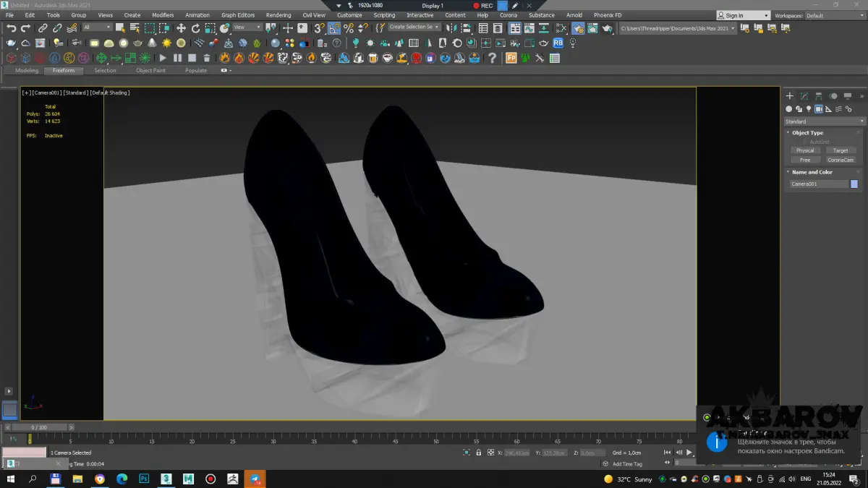Viewport: 868px width, 488px height.
Task: Open the Workspaces Default dropdown
Action: tap(835, 15)
